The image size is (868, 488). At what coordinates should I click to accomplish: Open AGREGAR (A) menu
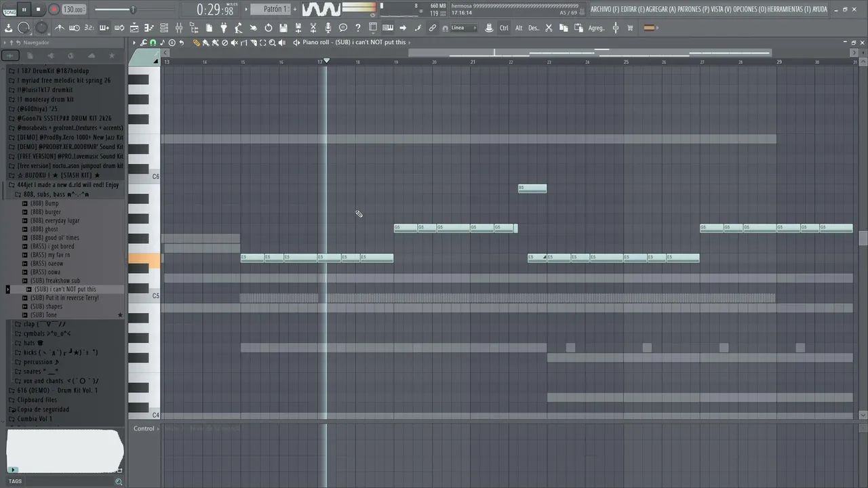tap(662, 9)
